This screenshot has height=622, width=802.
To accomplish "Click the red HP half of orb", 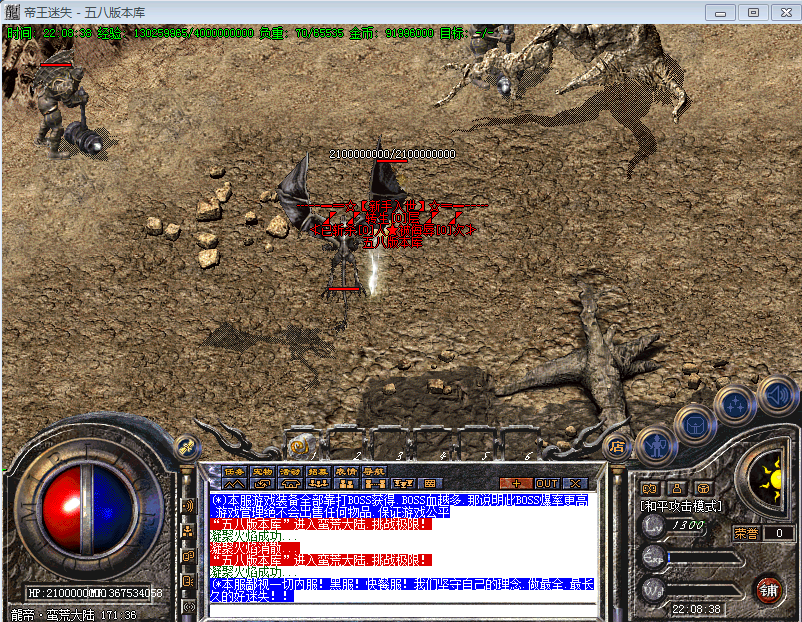I will (62, 509).
